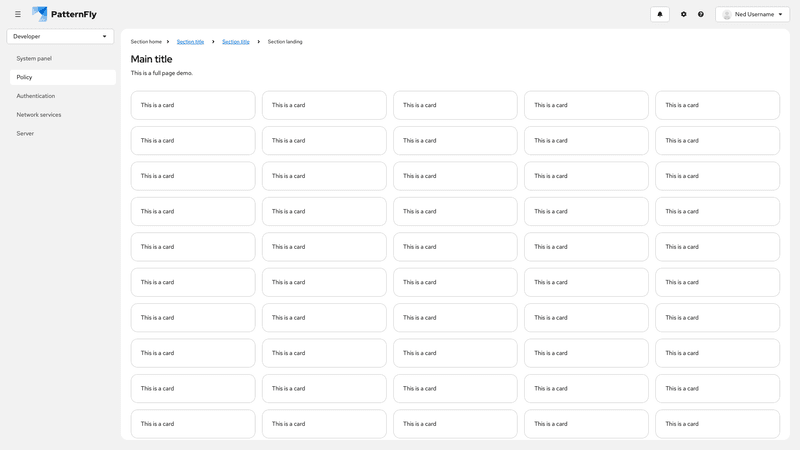Click Section landing breadcrumb item
Image resolution: width=800 pixels, height=450 pixels.
285,42
